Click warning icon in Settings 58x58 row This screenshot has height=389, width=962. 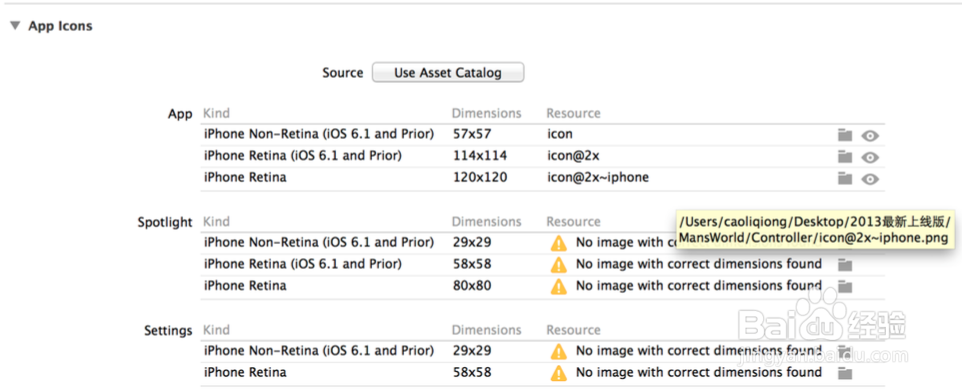point(558,373)
